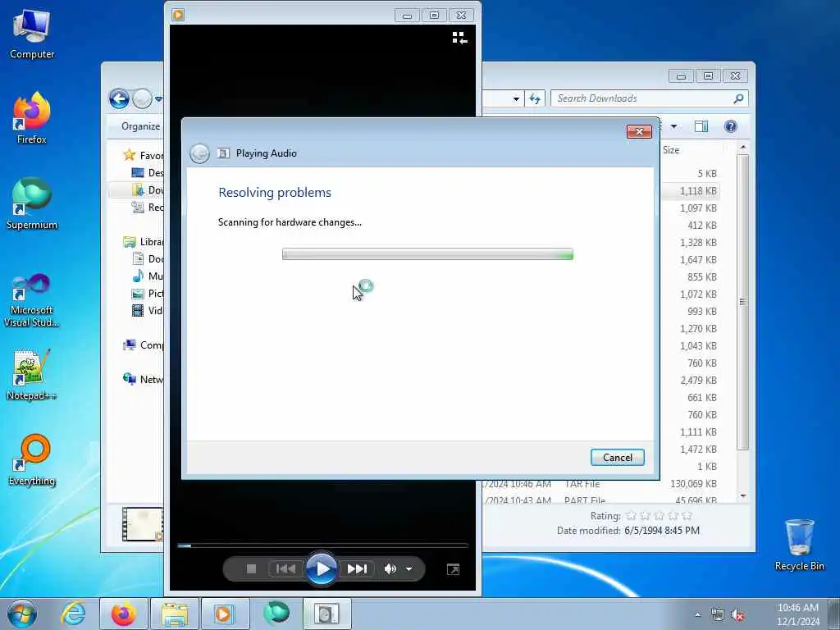
Task: Toggle the Explorer preview pane
Action: tap(701, 126)
